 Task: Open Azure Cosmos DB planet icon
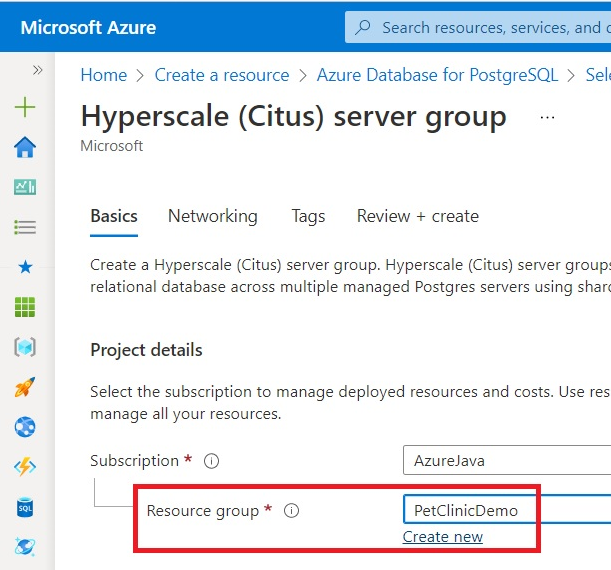click(25, 547)
